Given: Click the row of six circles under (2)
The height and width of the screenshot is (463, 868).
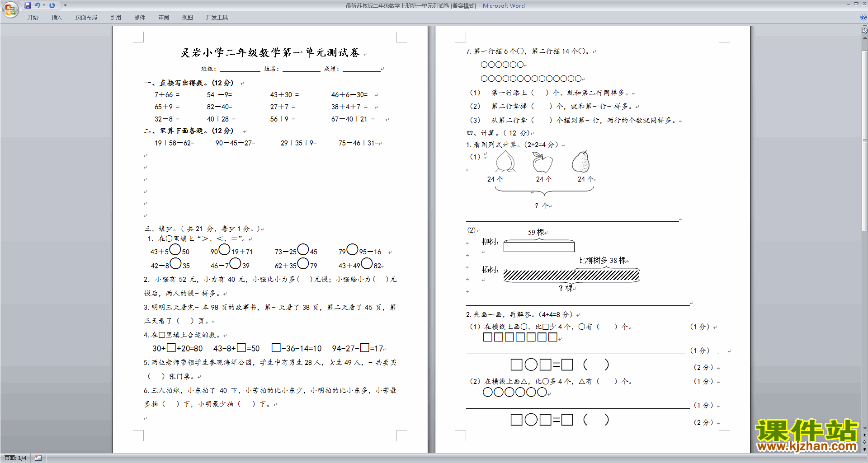Looking at the screenshot, I should (x=515, y=392).
